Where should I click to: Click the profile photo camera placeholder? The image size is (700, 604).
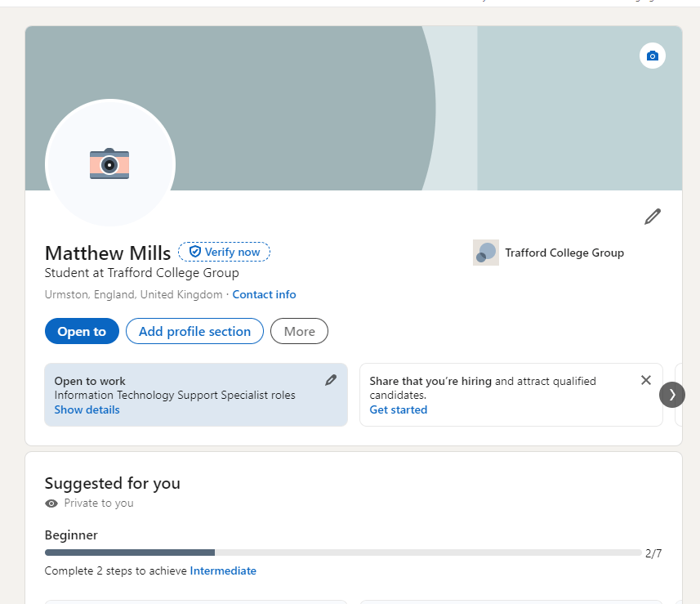109,163
